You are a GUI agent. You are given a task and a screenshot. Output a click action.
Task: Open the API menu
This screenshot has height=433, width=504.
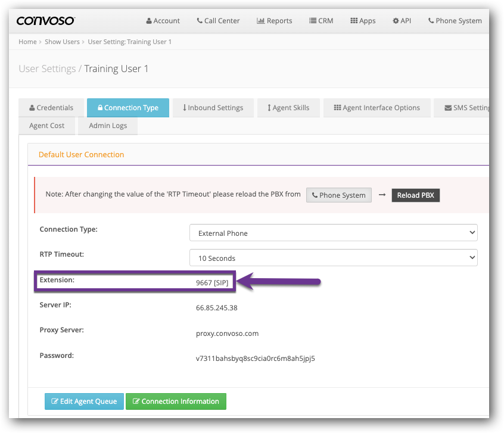pos(402,21)
